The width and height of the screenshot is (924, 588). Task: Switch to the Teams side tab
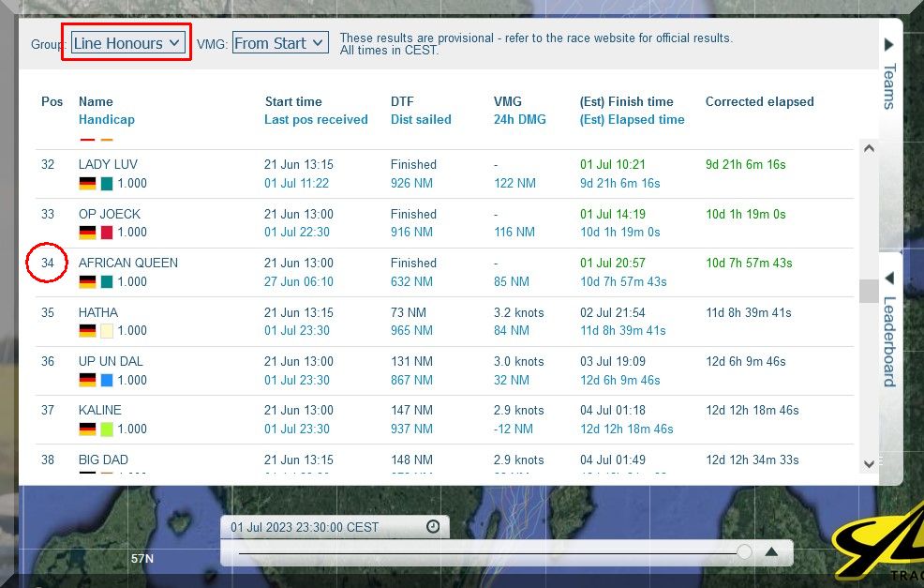click(889, 86)
